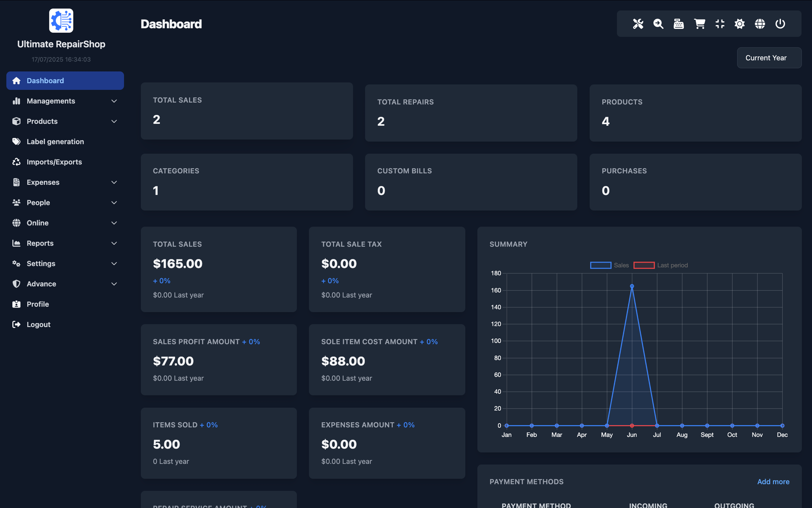Expand the Reports menu chevron
812x508 pixels.
[114, 243]
